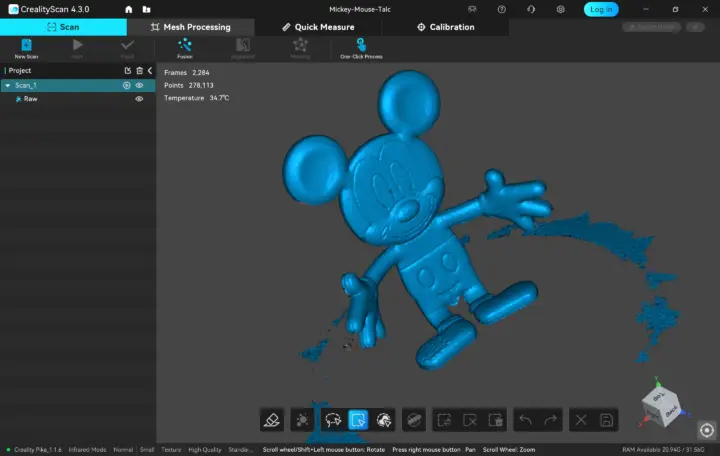The image size is (720, 456).
Task: Open the Quick Measure tab
Action: point(318,27)
